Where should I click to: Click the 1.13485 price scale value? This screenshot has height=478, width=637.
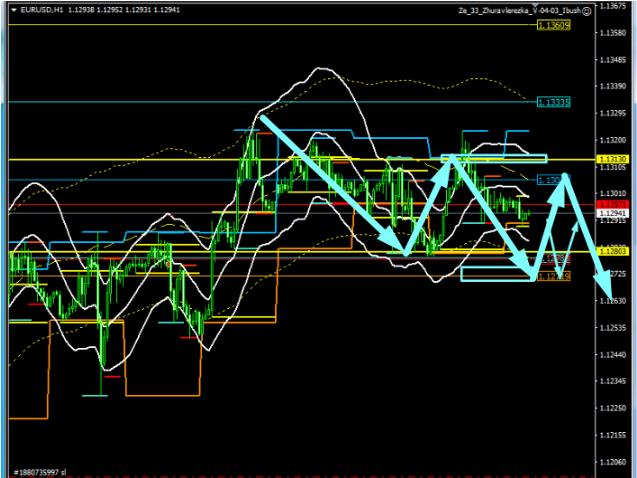(x=613, y=60)
